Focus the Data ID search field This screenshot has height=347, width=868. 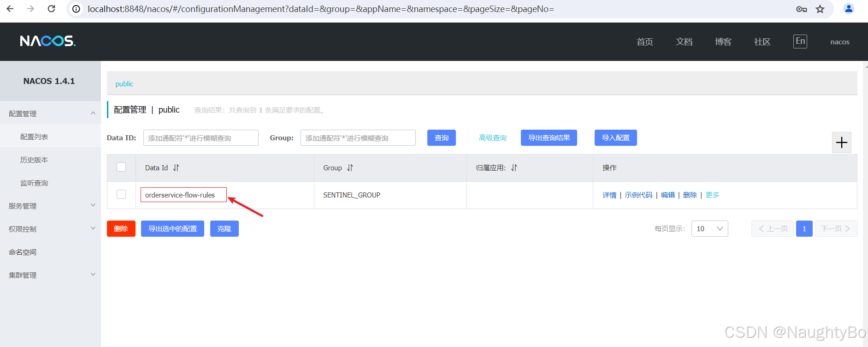(201, 138)
